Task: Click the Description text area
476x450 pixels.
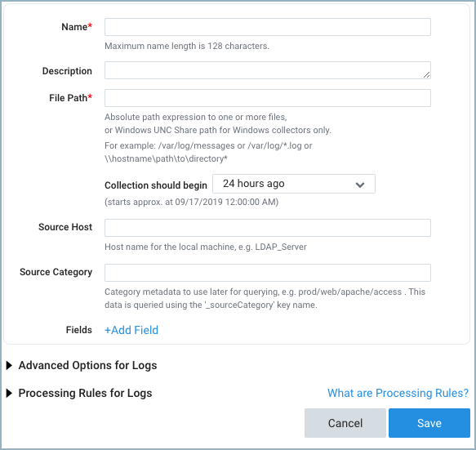Action: pyautogui.click(x=268, y=70)
